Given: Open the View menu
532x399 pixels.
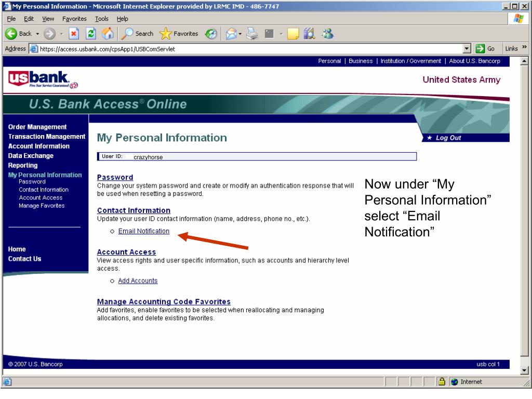Looking at the screenshot, I should tap(48, 19).
